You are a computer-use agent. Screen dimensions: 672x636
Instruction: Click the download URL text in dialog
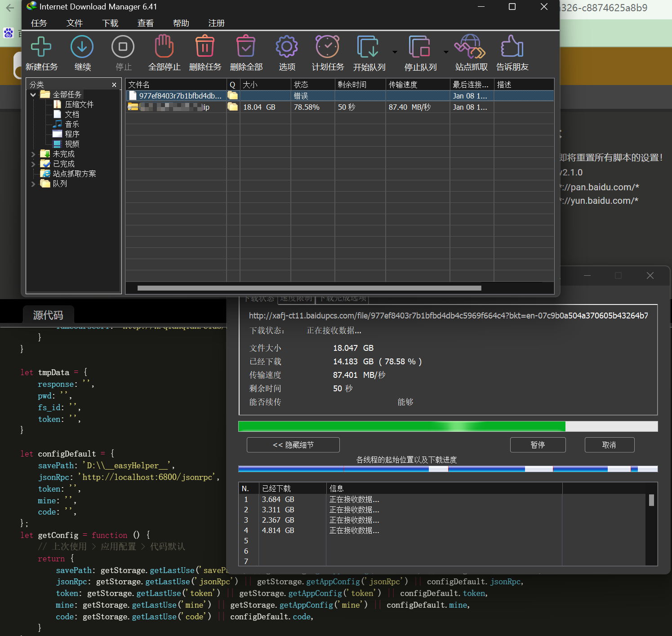click(448, 316)
